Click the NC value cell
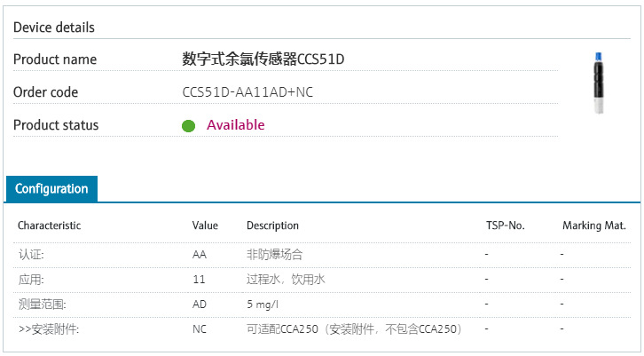This screenshot has width=644, height=356. click(x=200, y=329)
